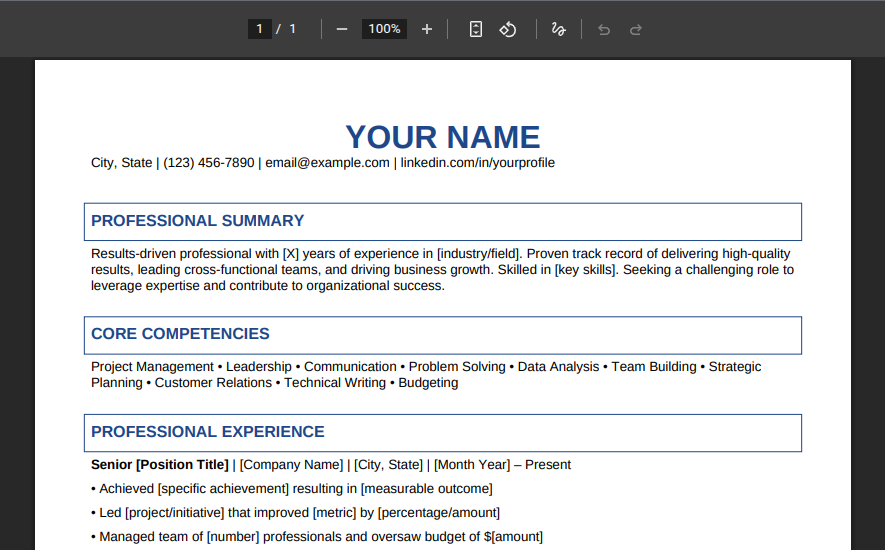Select the current page number field
Screen dimensions: 885x550
click(x=259, y=29)
